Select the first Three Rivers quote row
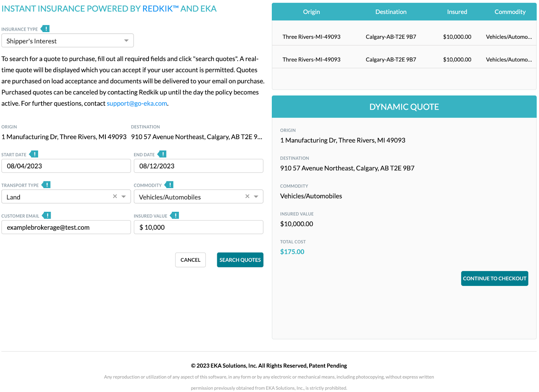This screenshot has height=392, width=539. 404,37
